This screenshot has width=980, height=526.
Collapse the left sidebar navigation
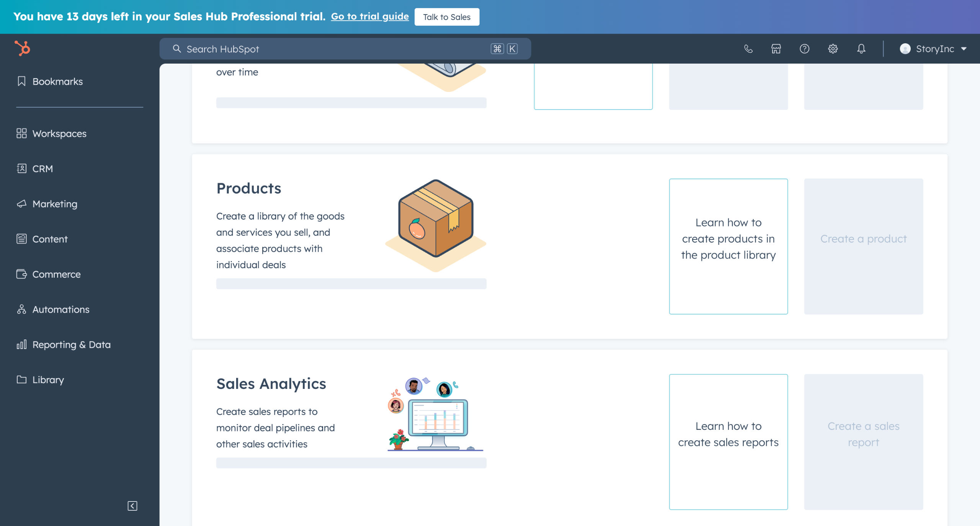point(132,506)
